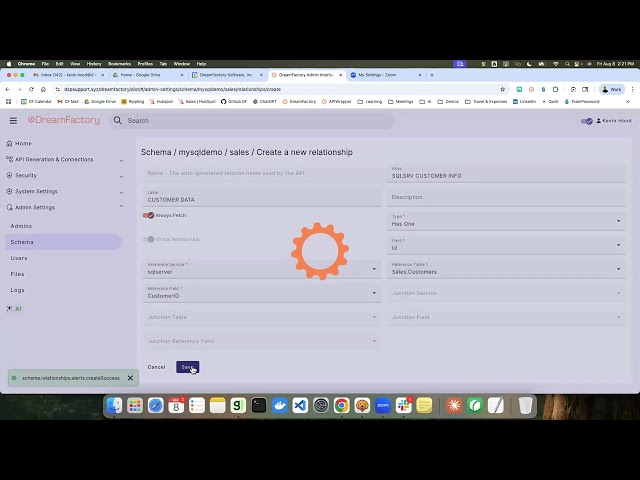Switch to the Inbox Gmail tab
640x480 pixels.
(x=69, y=75)
